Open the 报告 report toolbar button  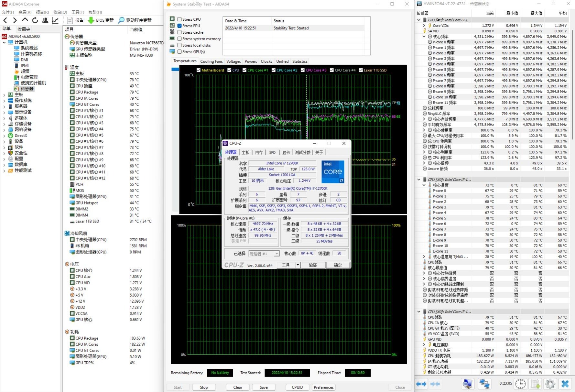(75, 20)
